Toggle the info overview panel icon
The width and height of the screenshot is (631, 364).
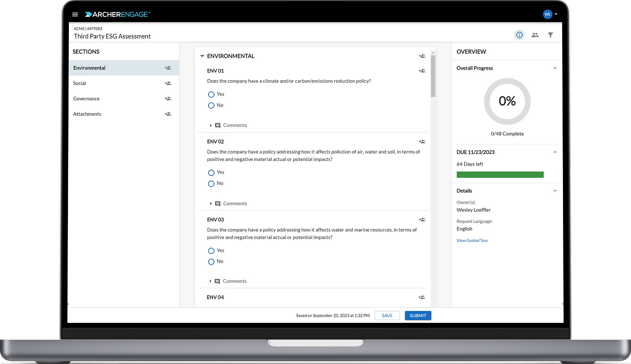click(519, 35)
